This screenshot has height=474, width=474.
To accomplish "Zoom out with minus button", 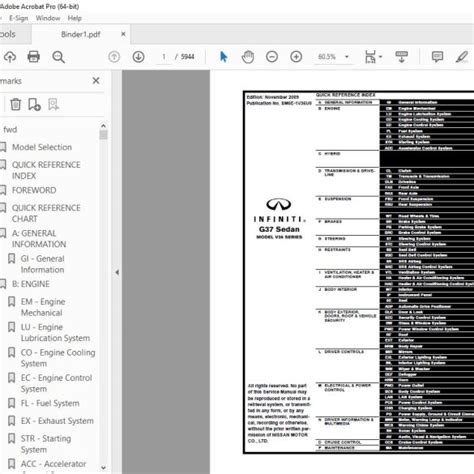I will (x=272, y=57).
